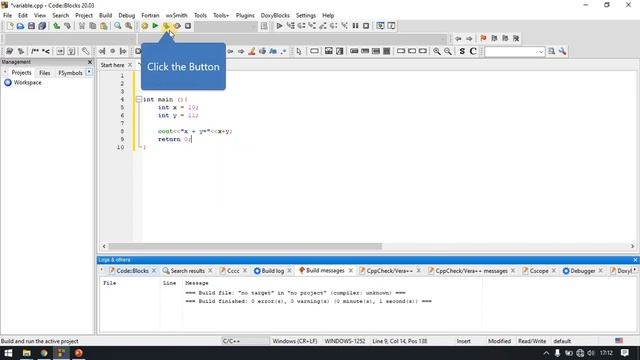Click the Find magnifier toolbar icon
This screenshot has height=360, width=640.
[x=118, y=26]
